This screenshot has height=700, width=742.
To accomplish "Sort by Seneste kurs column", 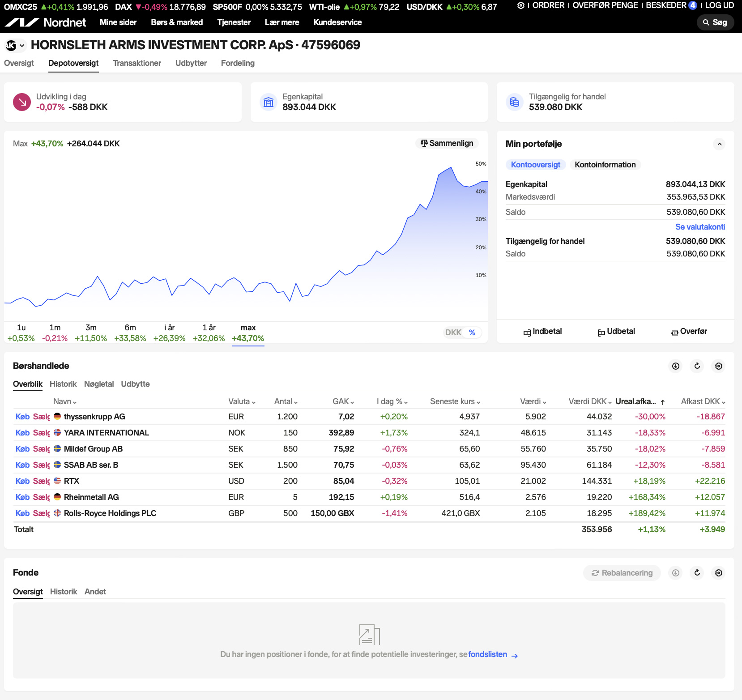I will click(455, 401).
